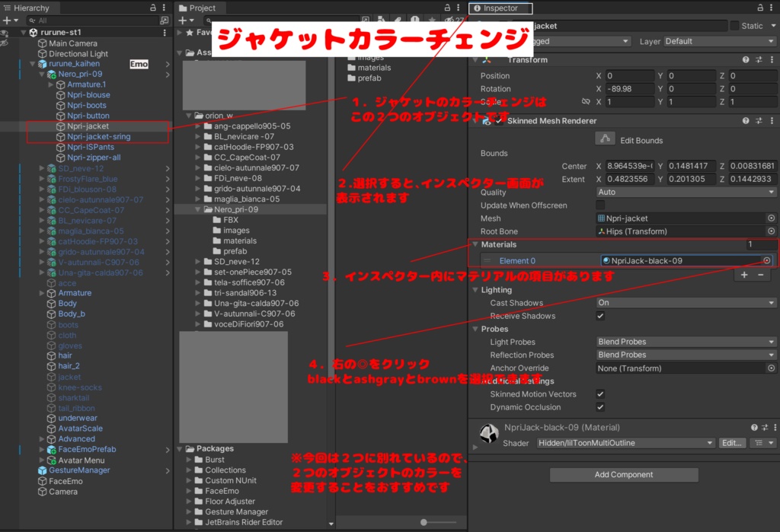This screenshot has height=532, width=780.
Task: Switch to the Hierarchy tab
Action: tap(30, 7)
